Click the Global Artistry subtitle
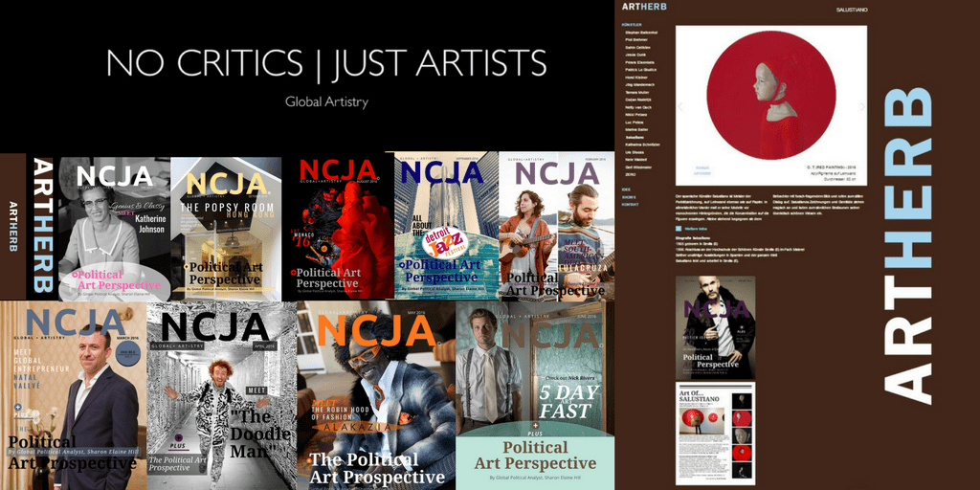 click(326, 101)
